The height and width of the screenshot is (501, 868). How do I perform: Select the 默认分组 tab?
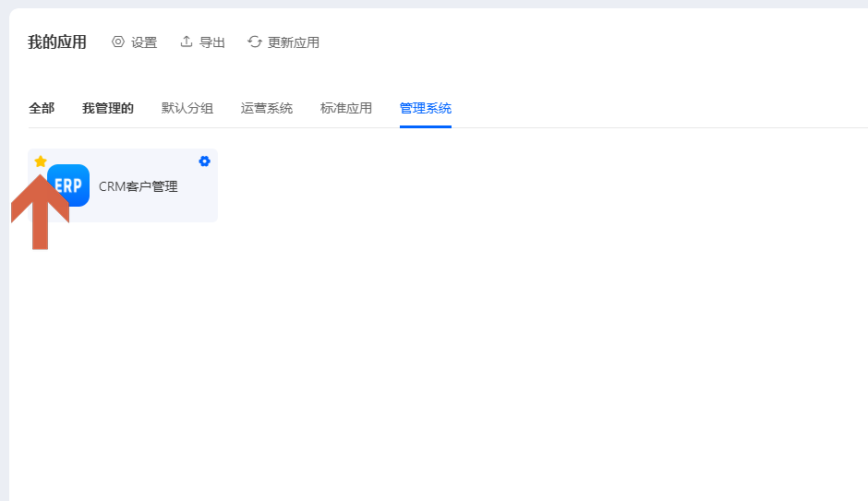pyautogui.click(x=187, y=108)
